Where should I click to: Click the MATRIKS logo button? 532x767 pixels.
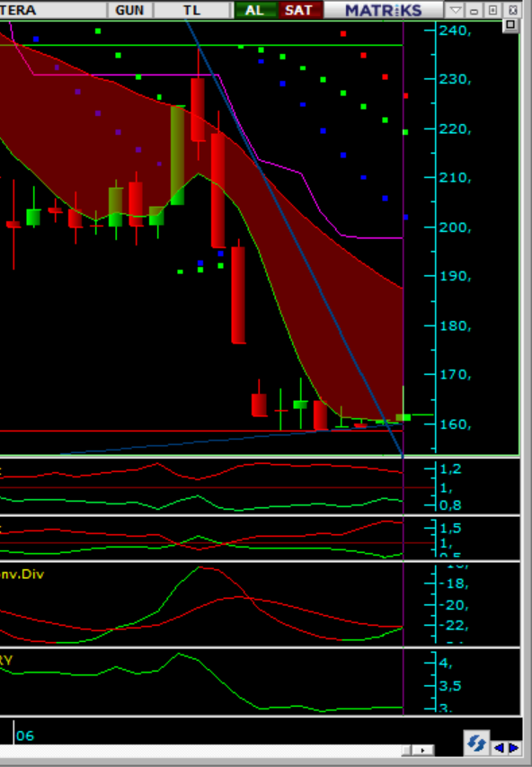tap(384, 10)
